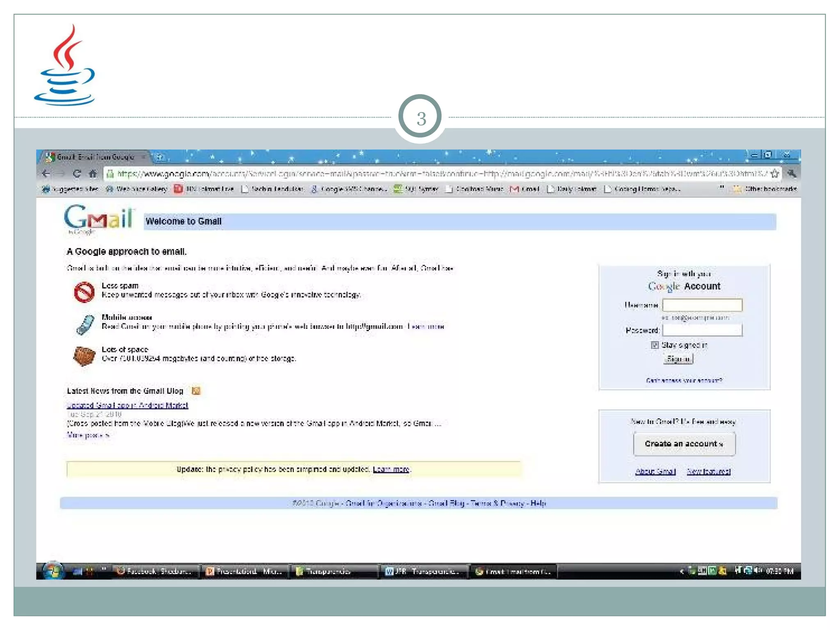Toggle the Stay signed in checkbox
The height and width of the screenshot is (630, 840).
click(655, 345)
